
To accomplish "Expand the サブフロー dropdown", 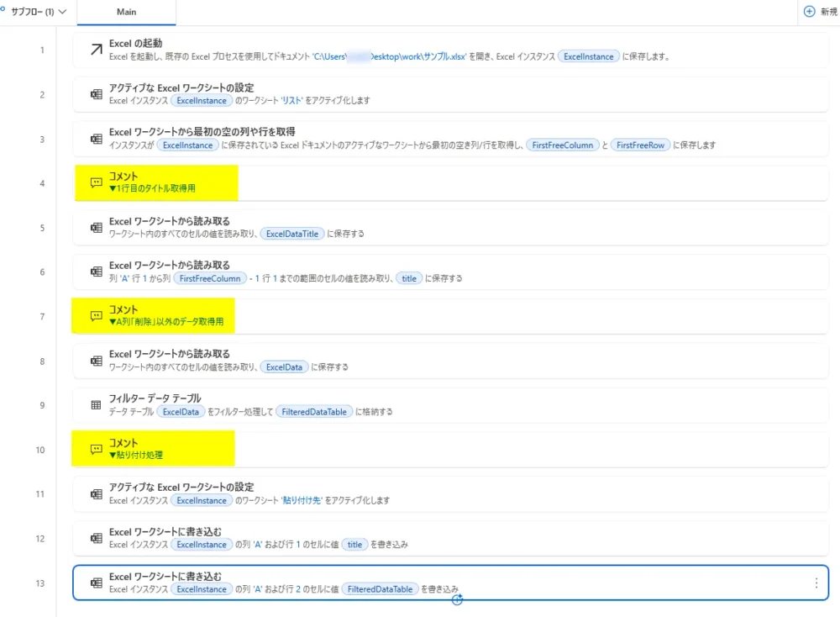I will point(38,12).
